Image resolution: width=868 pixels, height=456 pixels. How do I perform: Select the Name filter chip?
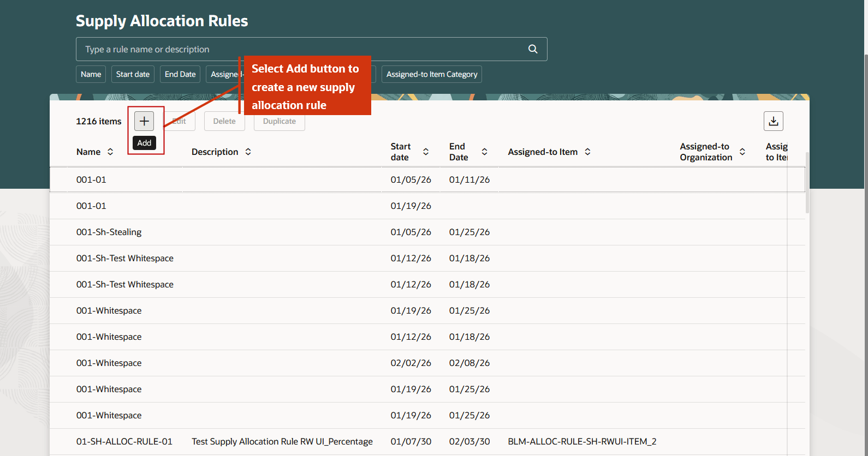91,74
